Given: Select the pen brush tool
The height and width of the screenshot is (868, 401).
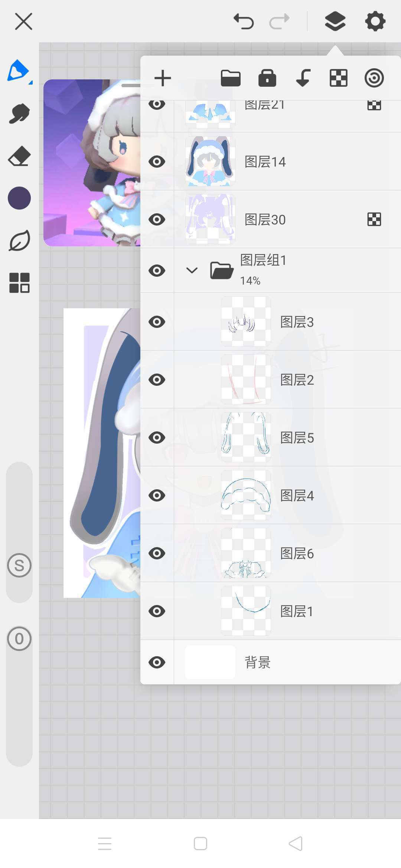Looking at the screenshot, I should [19, 71].
